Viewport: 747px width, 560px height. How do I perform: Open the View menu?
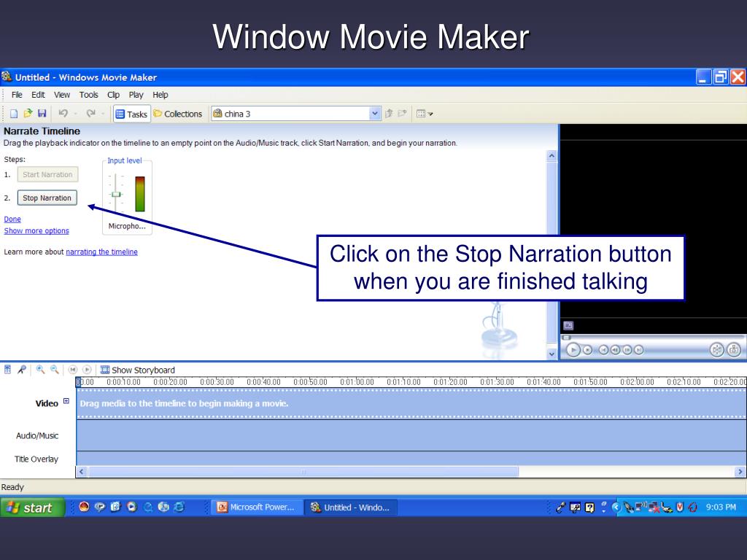click(62, 95)
